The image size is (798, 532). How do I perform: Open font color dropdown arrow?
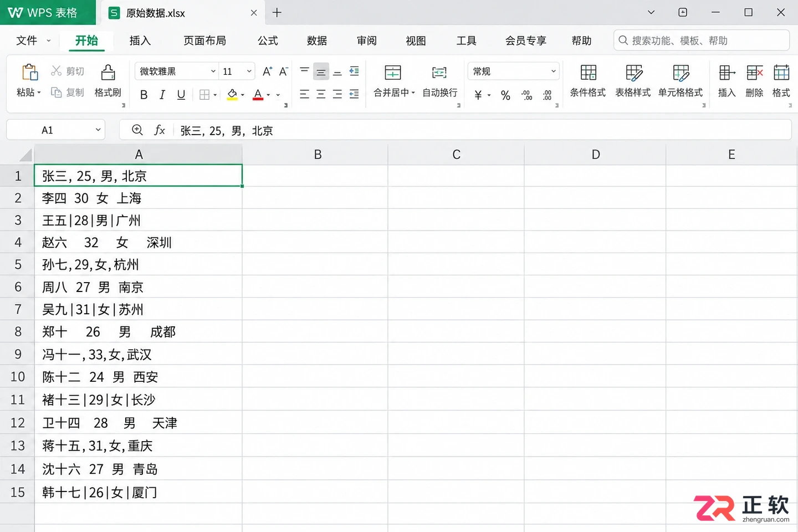tap(268, 95)
